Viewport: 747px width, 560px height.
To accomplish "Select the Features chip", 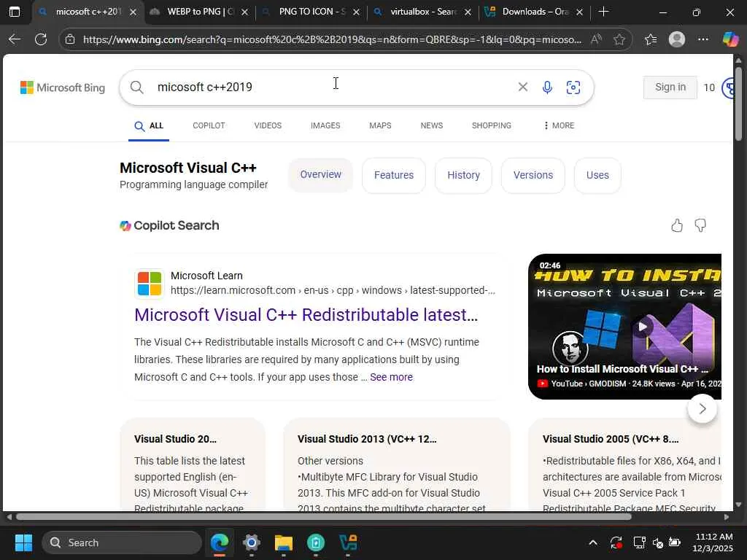I will 393,175.
